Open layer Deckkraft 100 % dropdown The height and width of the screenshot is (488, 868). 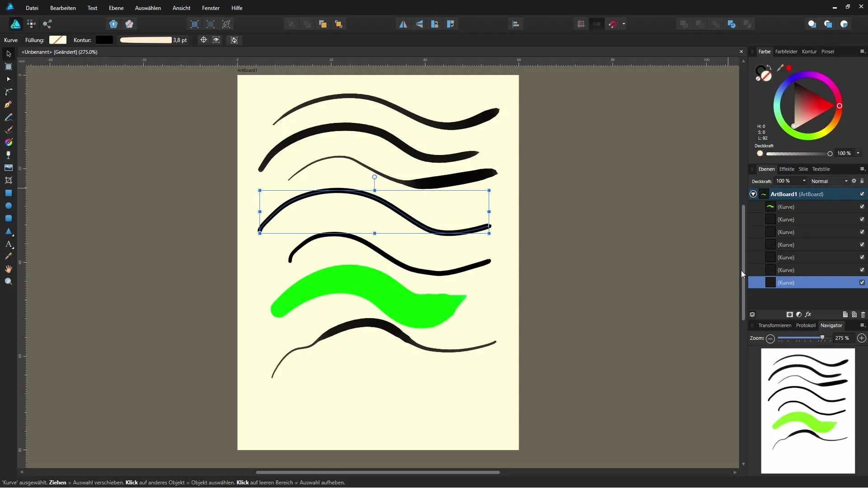pyautogui.click(x=791, y=181)
